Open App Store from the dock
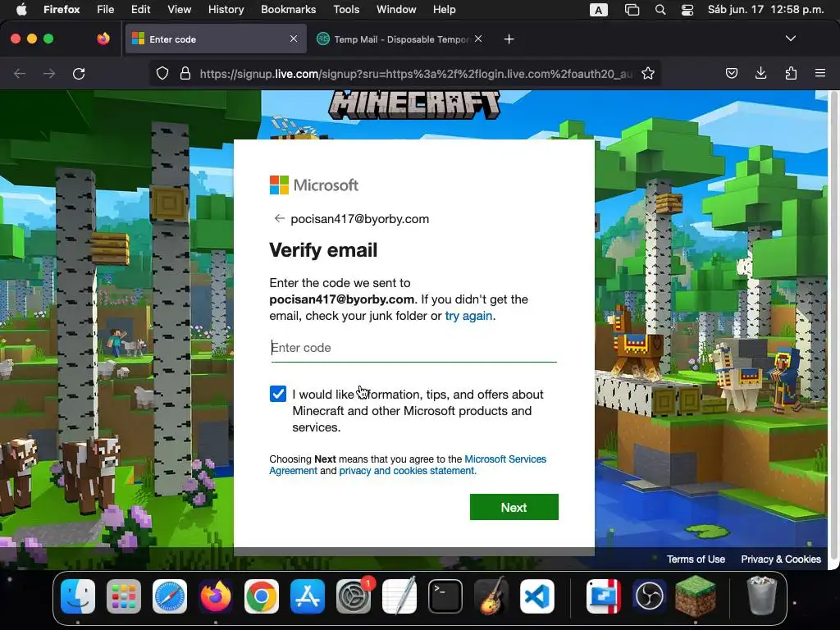The image size is (840, 630). [308, 596]
